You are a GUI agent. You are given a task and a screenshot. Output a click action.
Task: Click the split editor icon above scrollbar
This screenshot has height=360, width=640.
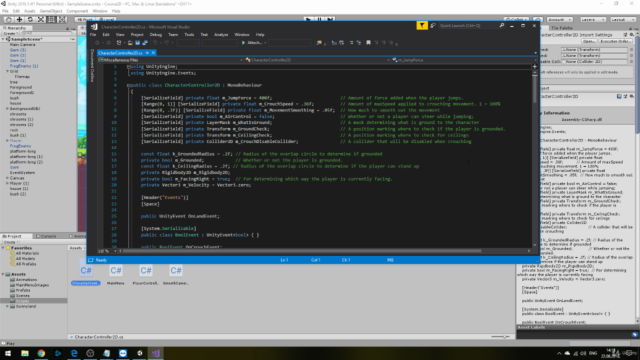click(x=535, y=67)
